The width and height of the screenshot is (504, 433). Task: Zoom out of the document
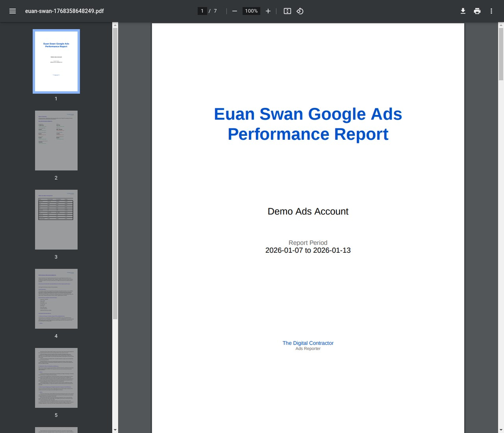[x=234, y=11]
